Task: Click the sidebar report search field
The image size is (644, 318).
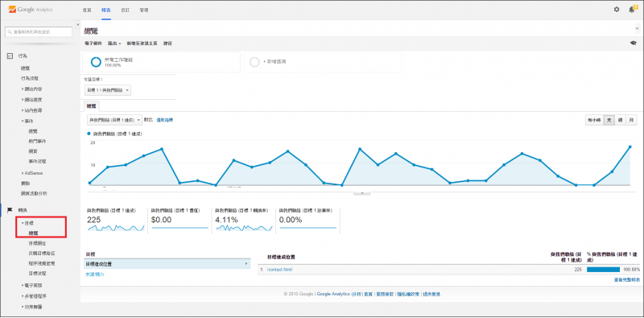Action: 38,31
